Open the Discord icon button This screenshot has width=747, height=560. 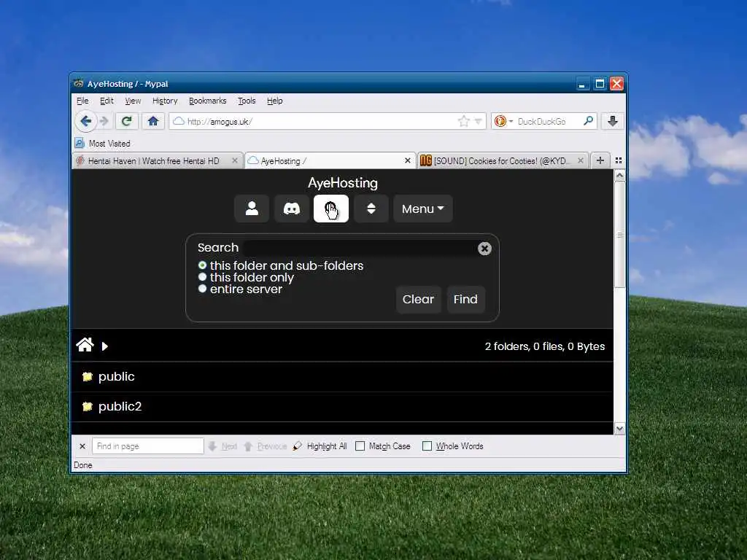pyautogui.click(x=292, y=209)
